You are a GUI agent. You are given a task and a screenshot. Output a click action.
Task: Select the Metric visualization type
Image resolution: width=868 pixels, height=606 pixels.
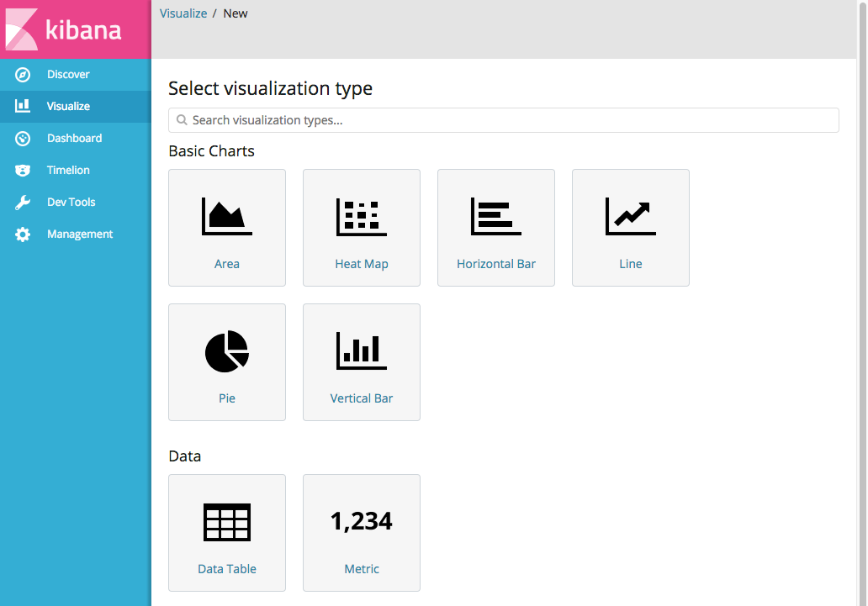pyautogui.click(x=362, y=532)
